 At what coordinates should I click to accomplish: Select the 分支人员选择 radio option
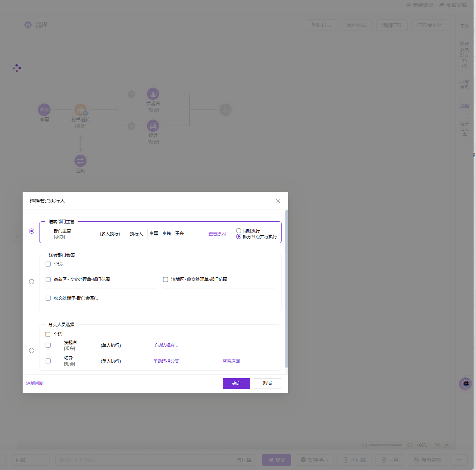(x=32, y=351)
